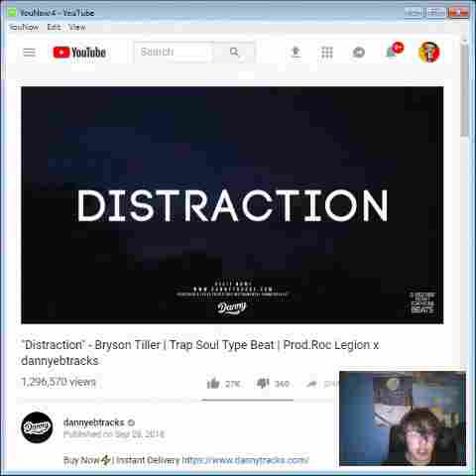Click the search magnifier button
Screen dimensions: 476x476
coord(234,52)
